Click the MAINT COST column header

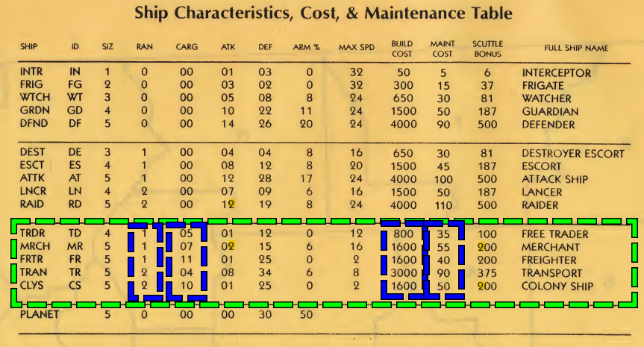pos(443,49)
